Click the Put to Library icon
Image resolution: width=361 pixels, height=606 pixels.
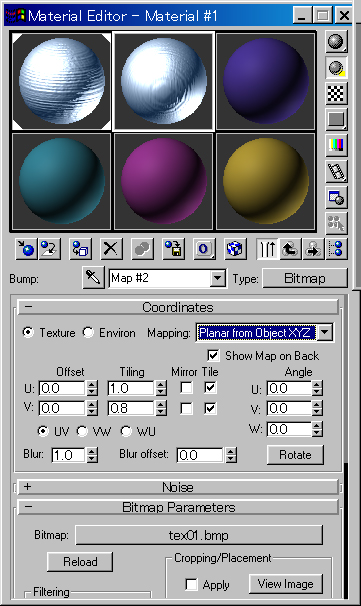coord(173,249)
